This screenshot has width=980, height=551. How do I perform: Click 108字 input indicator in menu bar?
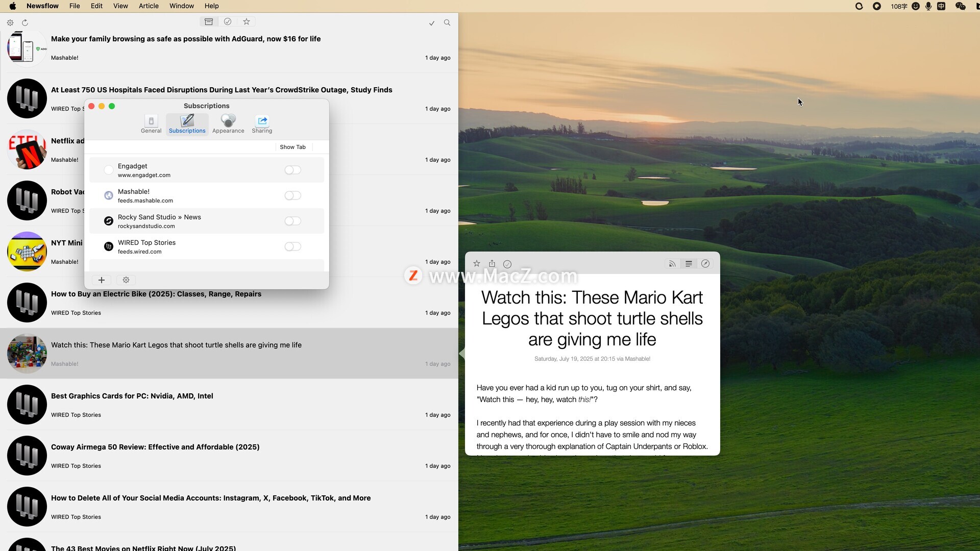(899, 6)
